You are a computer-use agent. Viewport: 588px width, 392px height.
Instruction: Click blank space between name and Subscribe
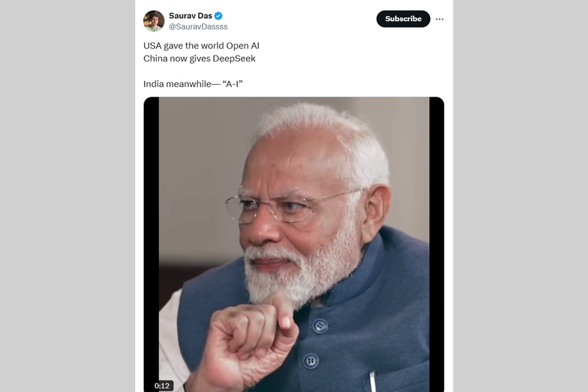click(301, 20)
